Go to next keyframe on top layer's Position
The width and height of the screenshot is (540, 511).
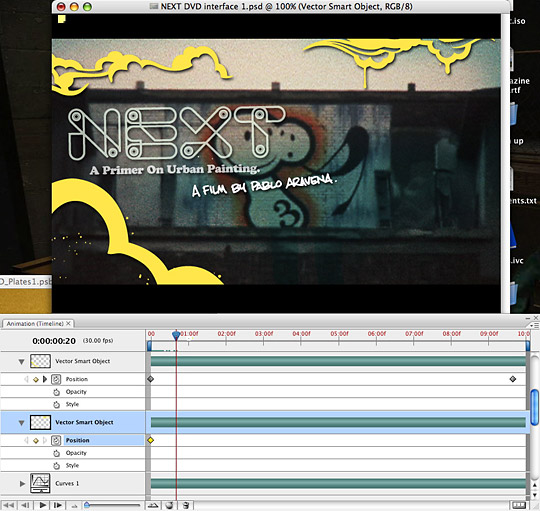pyautogui.click(x=45, y=379)
